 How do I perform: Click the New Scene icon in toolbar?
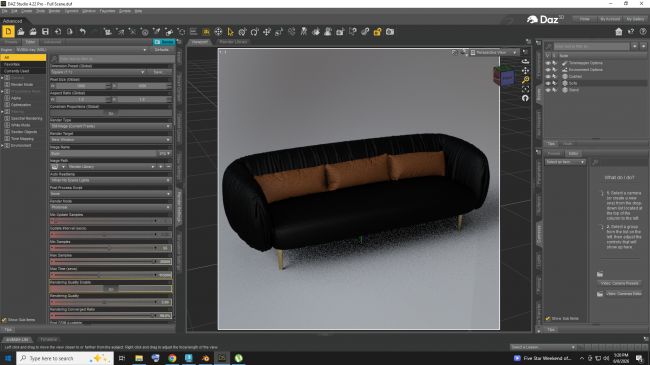coord(8,32)
